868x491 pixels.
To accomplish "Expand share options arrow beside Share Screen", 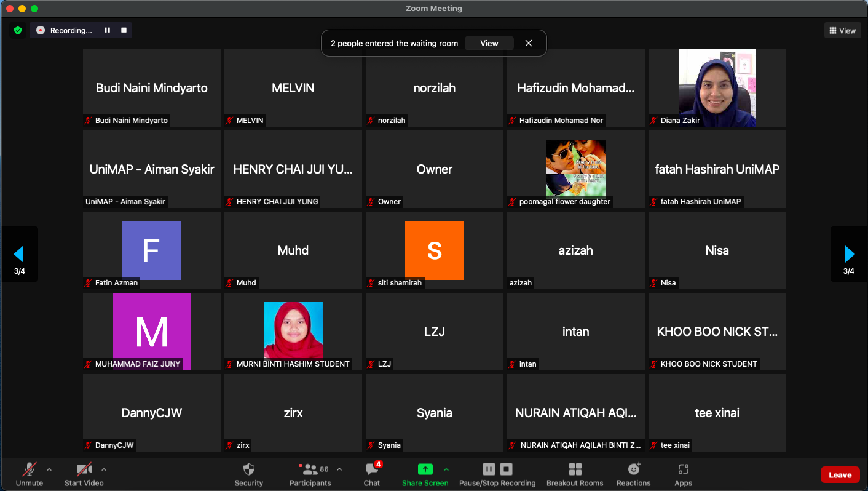I will [x=446, y=469].
